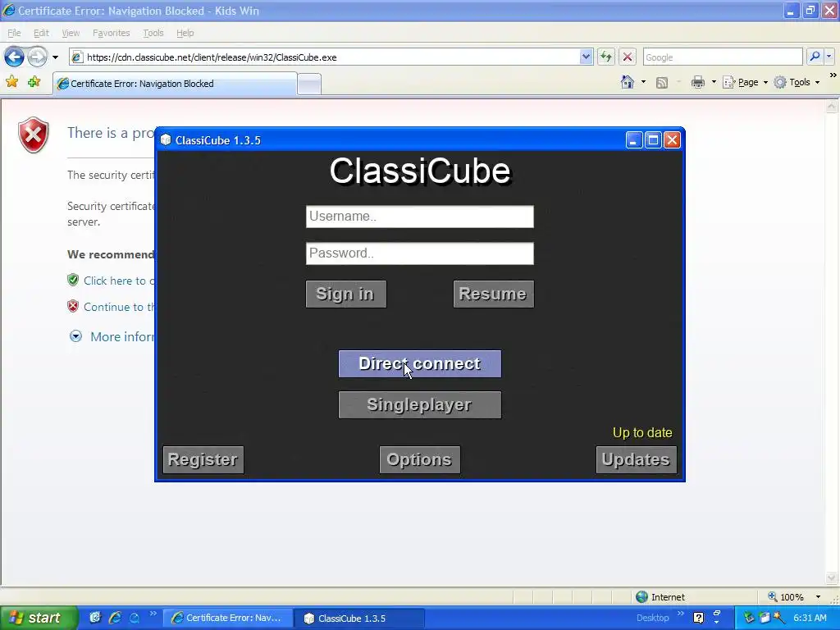This screenshot has width=840, height=630.
Task: Expand the Home button dropdown arrow
Action: [643, 82]
